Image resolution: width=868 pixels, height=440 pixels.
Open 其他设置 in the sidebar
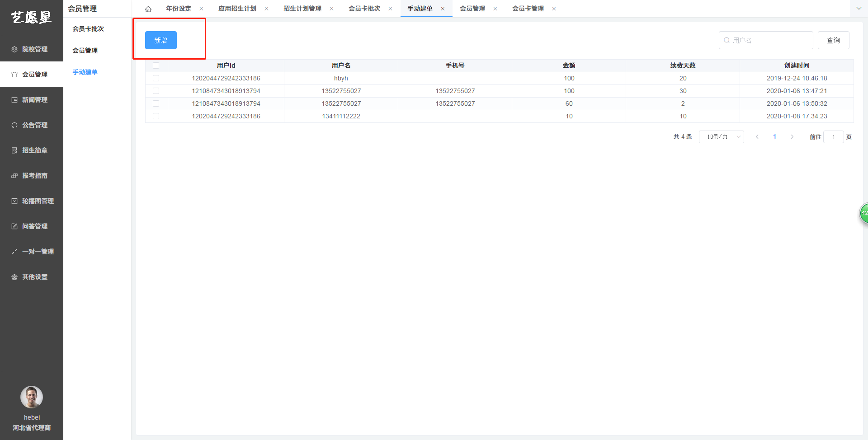32,276
